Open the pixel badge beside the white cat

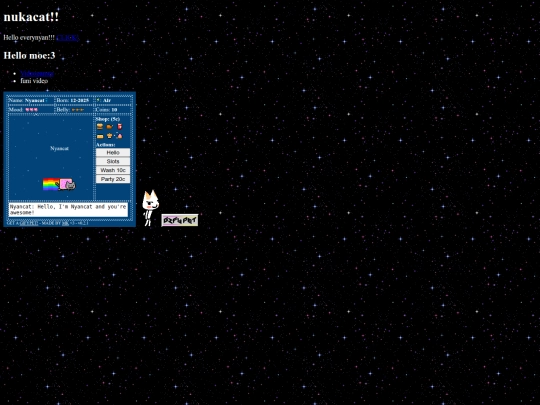point(180,220)
